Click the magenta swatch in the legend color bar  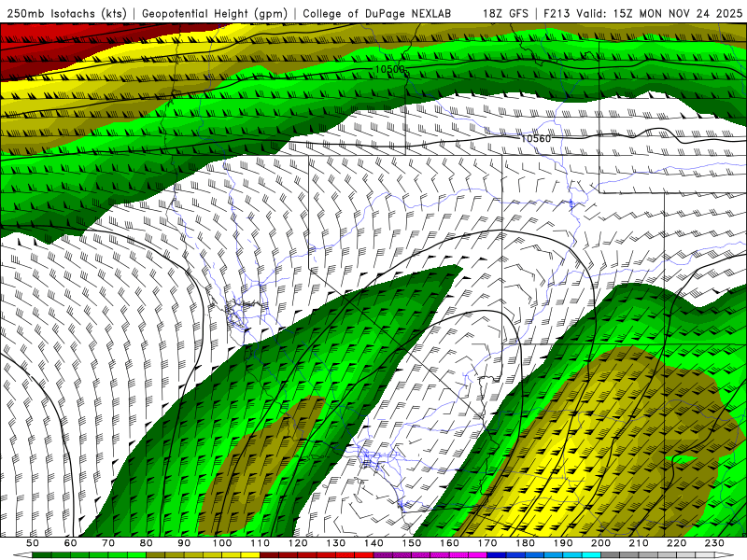(477, 555)
